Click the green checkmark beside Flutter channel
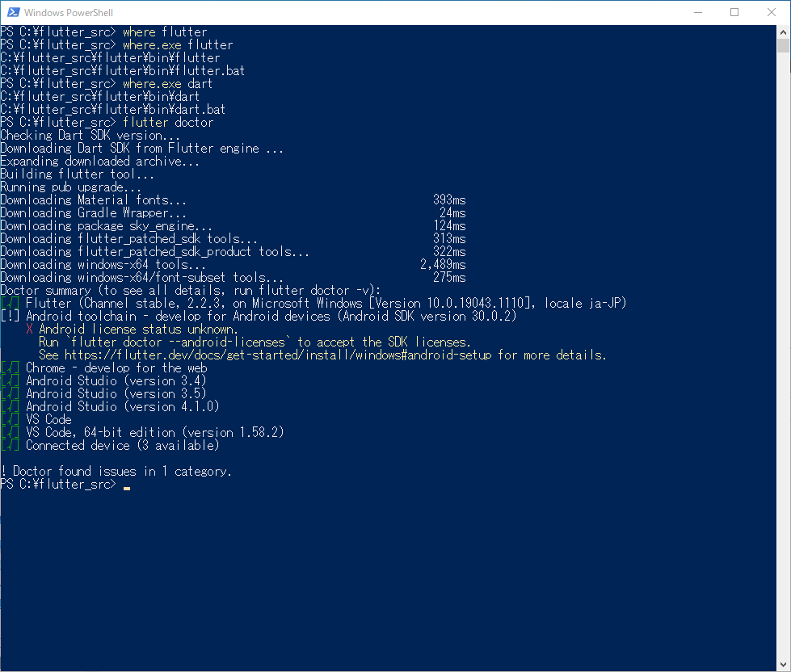This screenshot has height=672, width=791. [x=10, y=303]
